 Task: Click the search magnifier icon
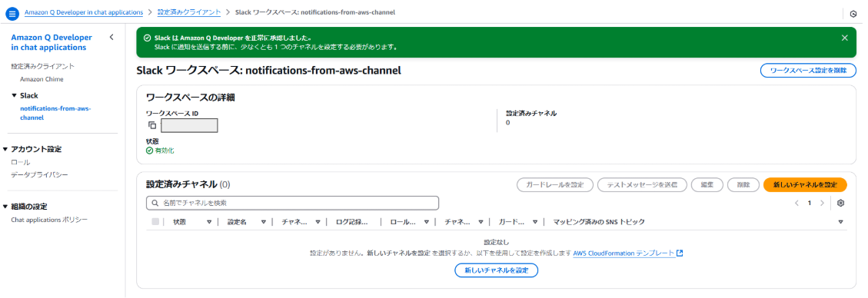pos(155,203)
